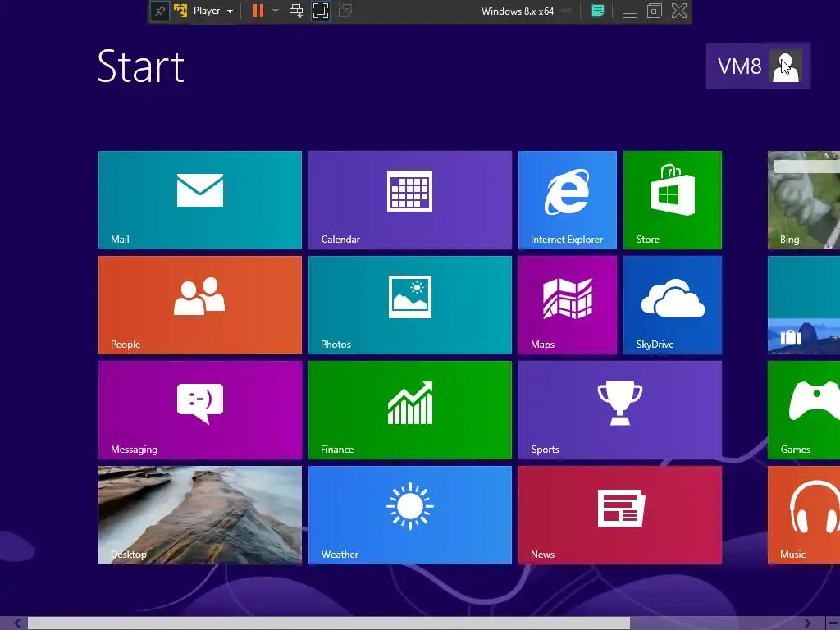Open the People tile
This screenshot has width=840, height=630.
click(200, 305)
